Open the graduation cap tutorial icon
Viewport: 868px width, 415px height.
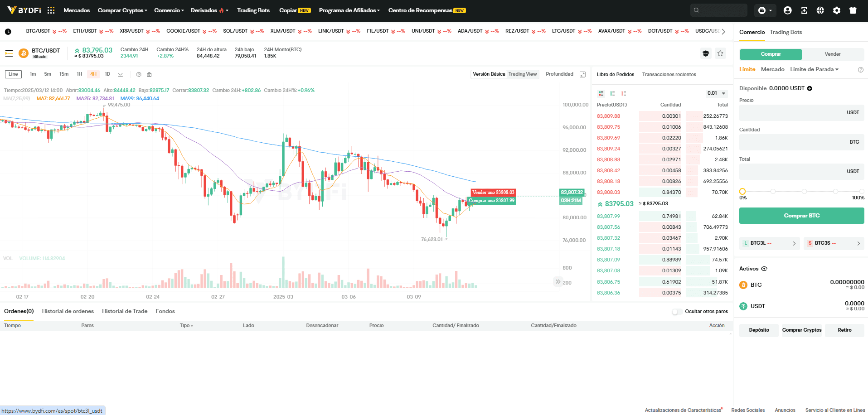pyautogui.click(x=706, y=53)
